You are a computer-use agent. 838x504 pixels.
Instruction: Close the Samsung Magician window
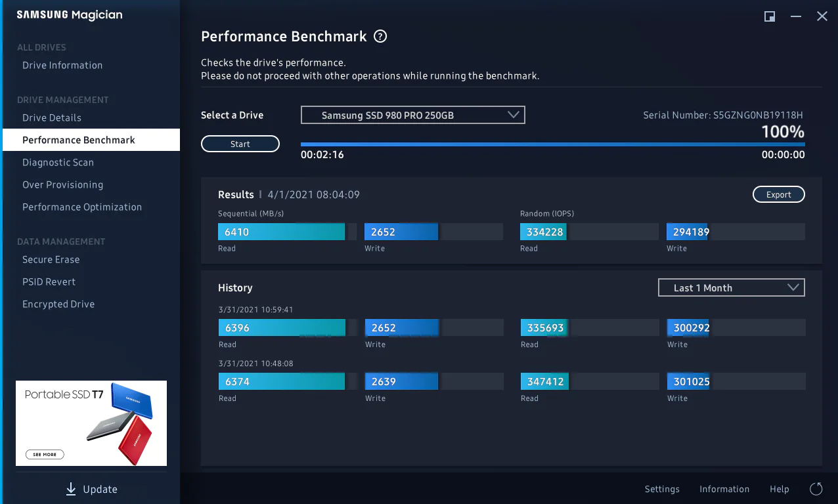822,16
